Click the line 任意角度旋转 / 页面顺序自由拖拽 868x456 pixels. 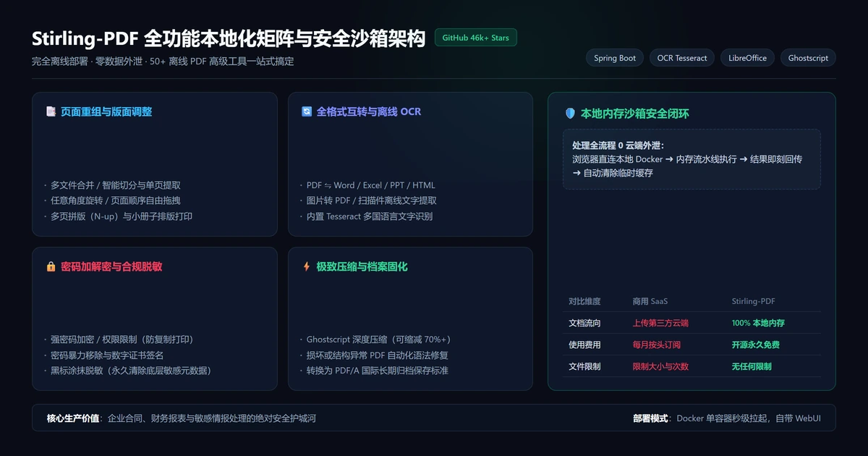coord(116,200)
